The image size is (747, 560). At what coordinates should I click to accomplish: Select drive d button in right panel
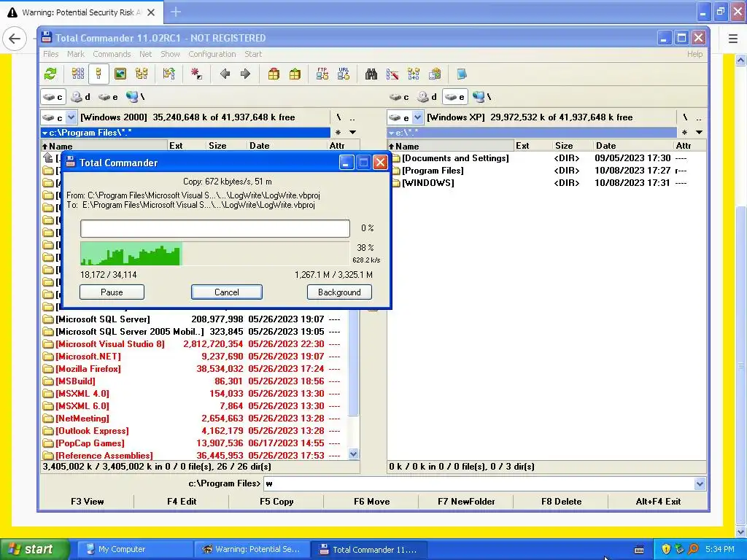427,97
